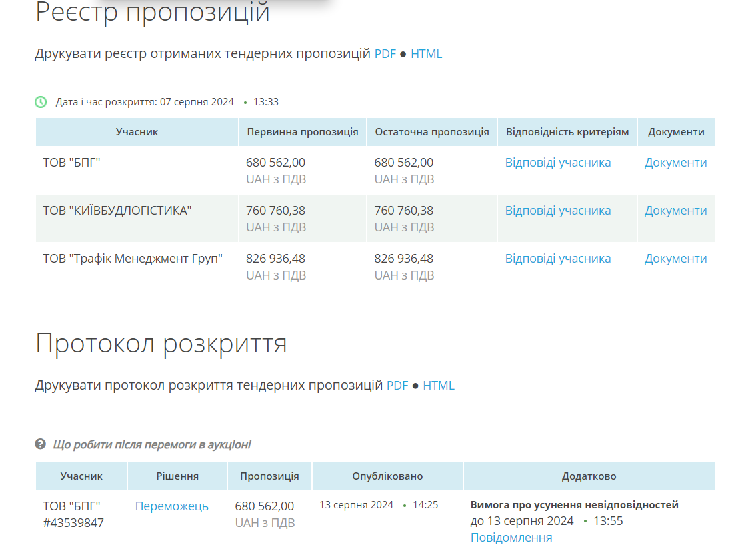Open participant answers for ТОВ "КИЇВБУДЛОГІСТИКА"

click(558, 211)
